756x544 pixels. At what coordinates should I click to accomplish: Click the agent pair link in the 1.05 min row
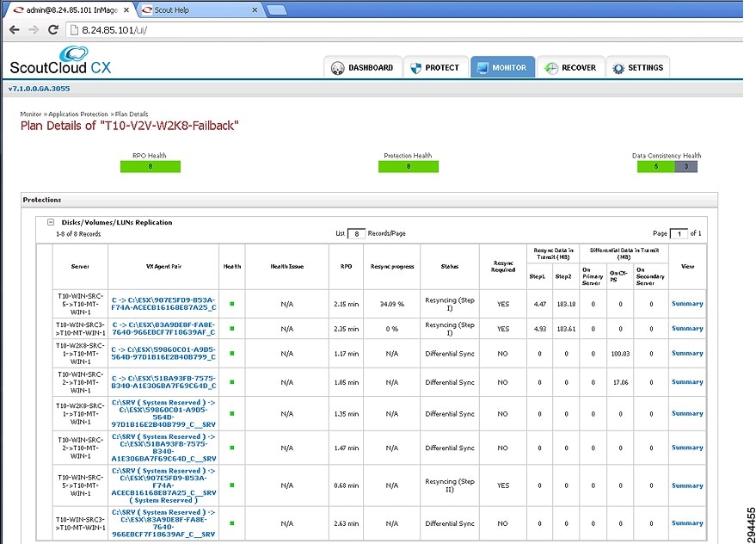point(163,382)
